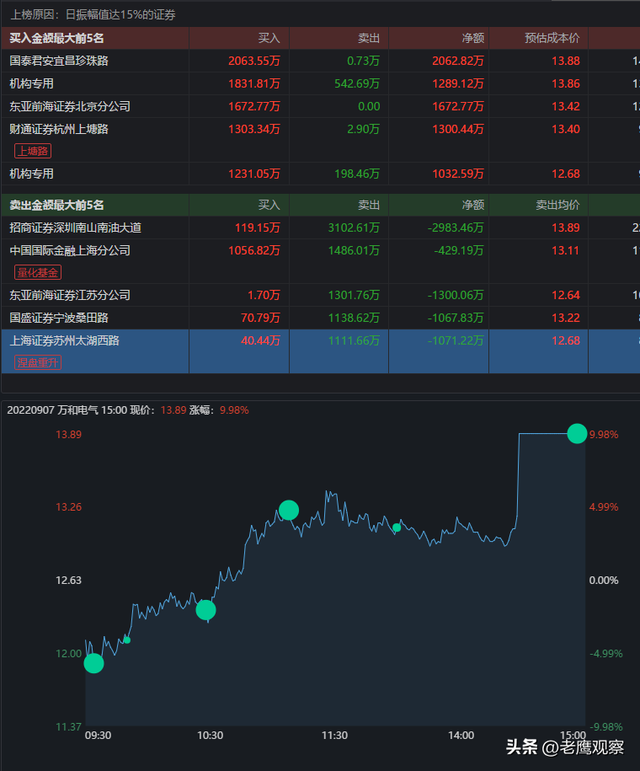Click the 卖出金额最大前5名 table header
Screen dimensions: 640x771
pos(57,205)
